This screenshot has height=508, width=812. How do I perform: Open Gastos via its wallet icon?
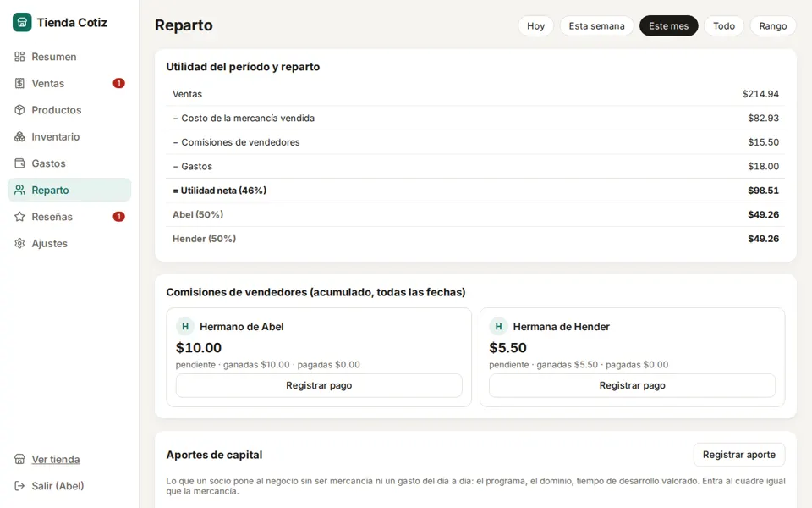tap(19, 163)
